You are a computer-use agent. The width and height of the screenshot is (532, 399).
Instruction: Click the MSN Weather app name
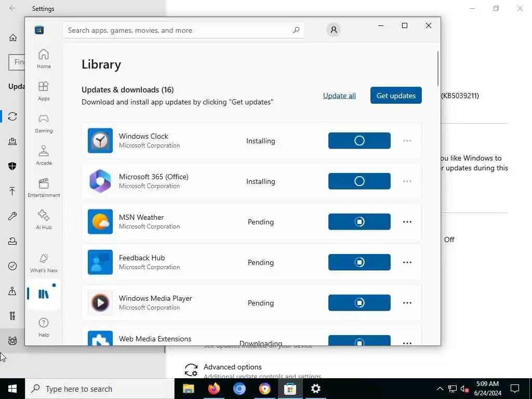tap(141, 217)
